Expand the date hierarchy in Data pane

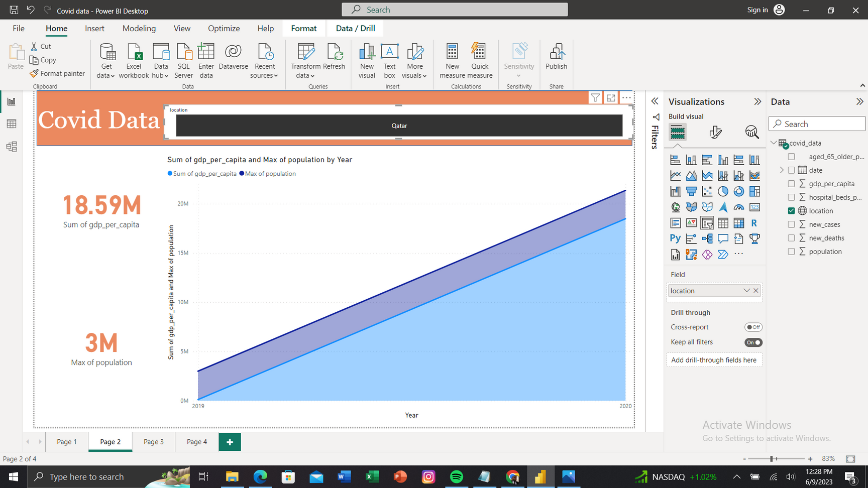[782, 170]
